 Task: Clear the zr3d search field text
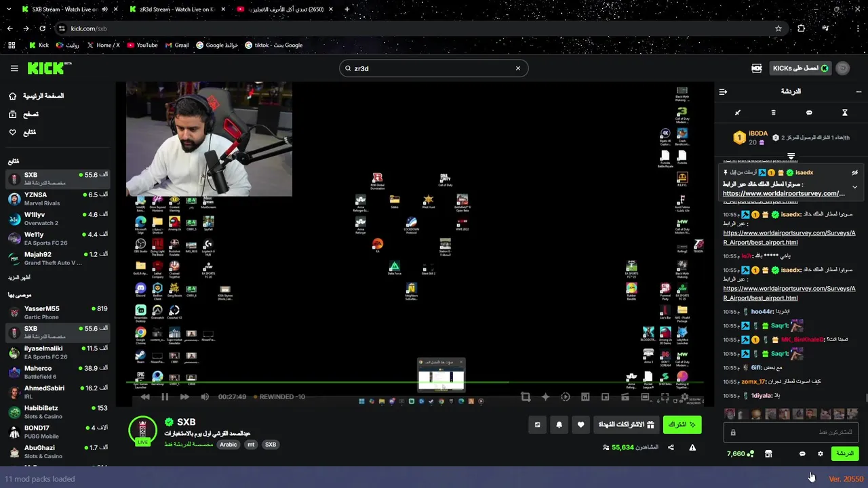[x=518, y=68]
